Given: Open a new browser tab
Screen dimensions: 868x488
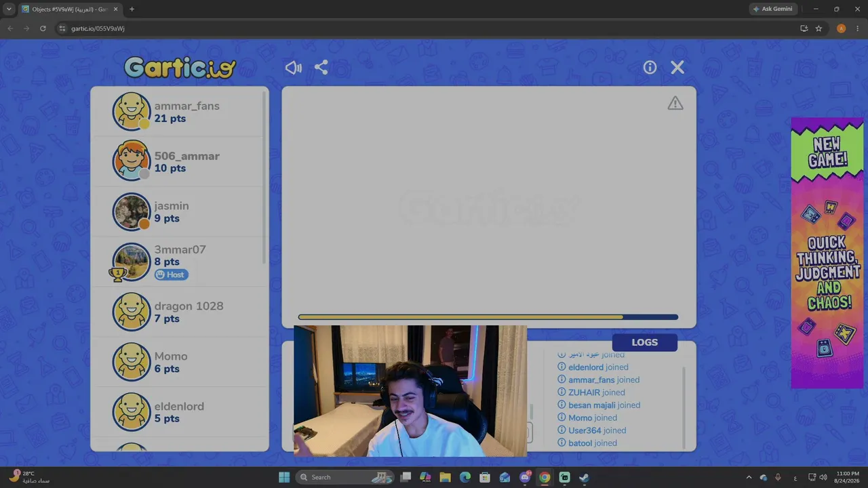Looking at the screenshot, I should (x=132, y=9).
